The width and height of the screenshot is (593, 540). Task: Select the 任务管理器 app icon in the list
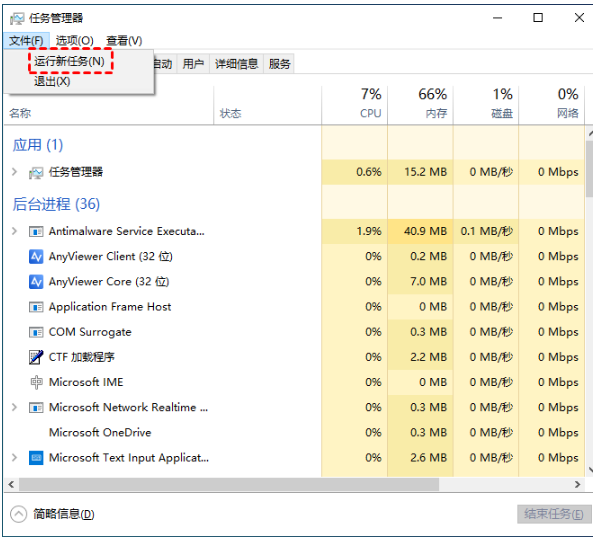click(36, 172)
